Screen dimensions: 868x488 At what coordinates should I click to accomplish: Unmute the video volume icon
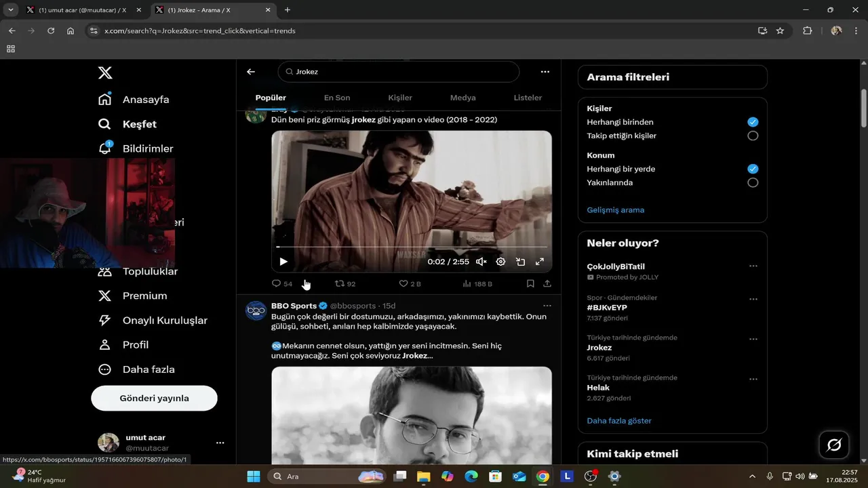pos(481,262)
